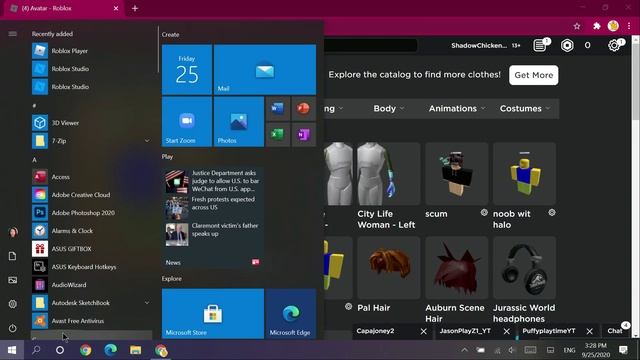Equip Auburn Scene Hair item
This screenshot has height=360, width=640.
457,268
